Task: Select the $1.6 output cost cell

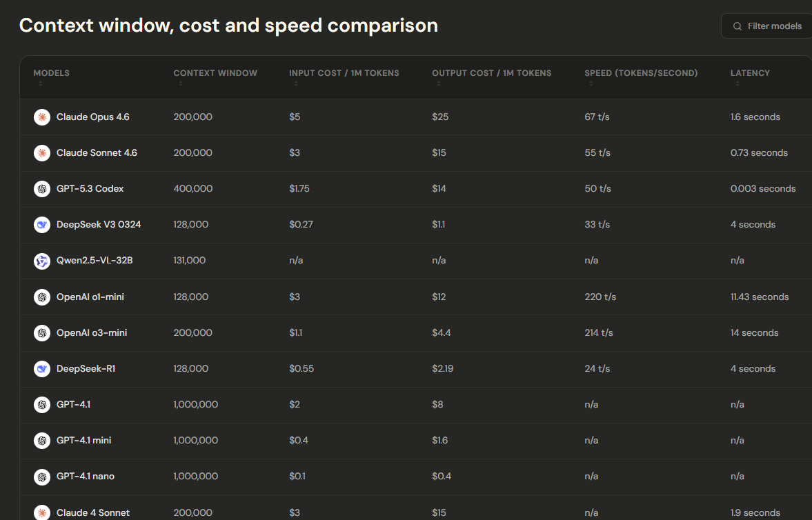Action: (x=439, y=440)
